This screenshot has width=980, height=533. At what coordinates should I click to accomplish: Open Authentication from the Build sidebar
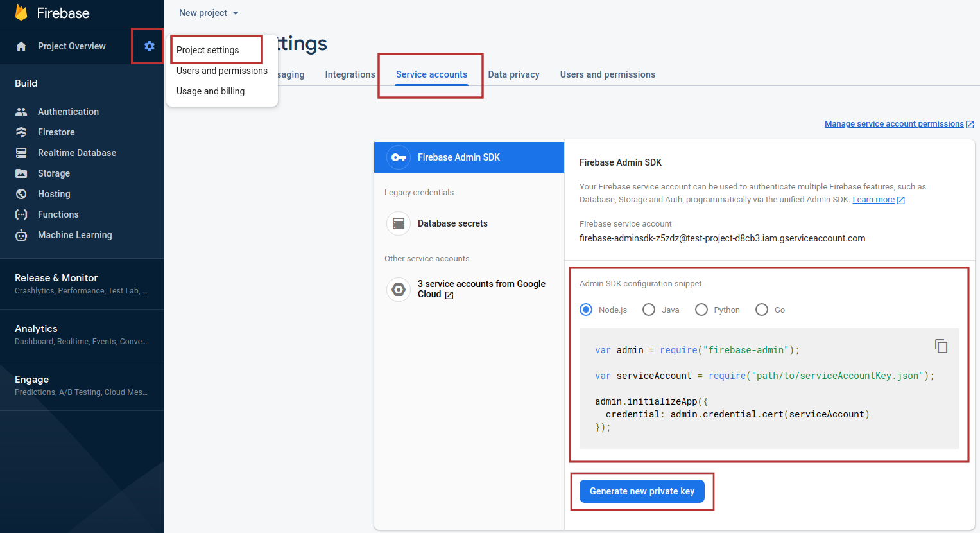pyautogui.click(x=68, y=112)
